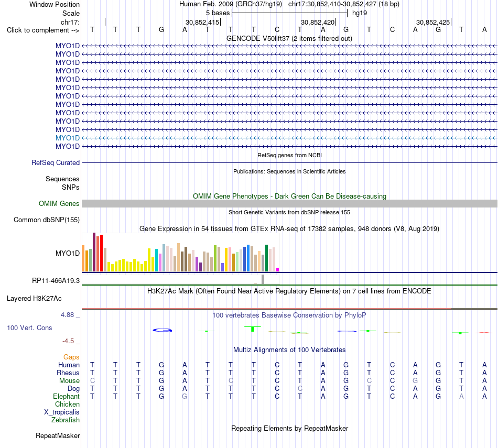Click the 'Layered H3K27Ac' track label
The height and width of the screenshot is (448, 498).
(x=34, y=299)
